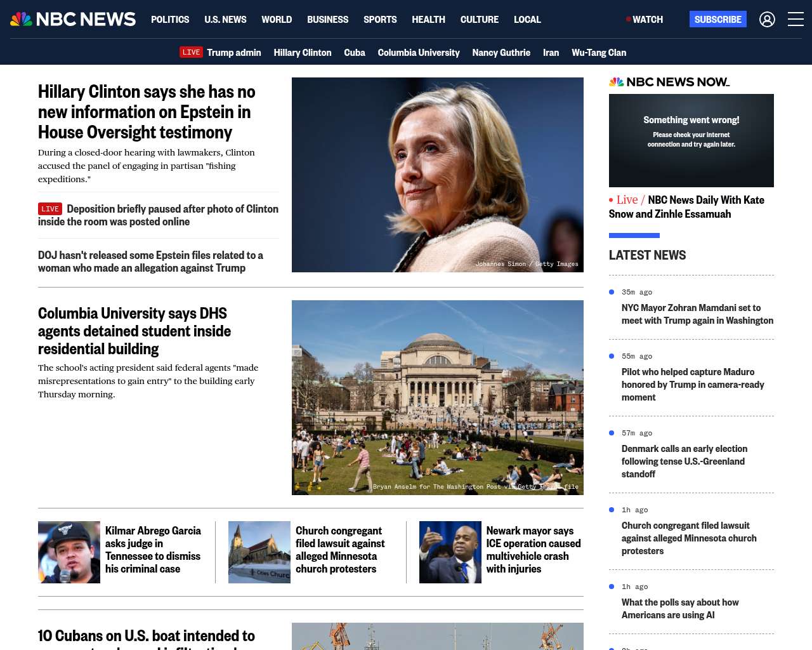Open the Newark mayor story thumbnail

[450, 552]
